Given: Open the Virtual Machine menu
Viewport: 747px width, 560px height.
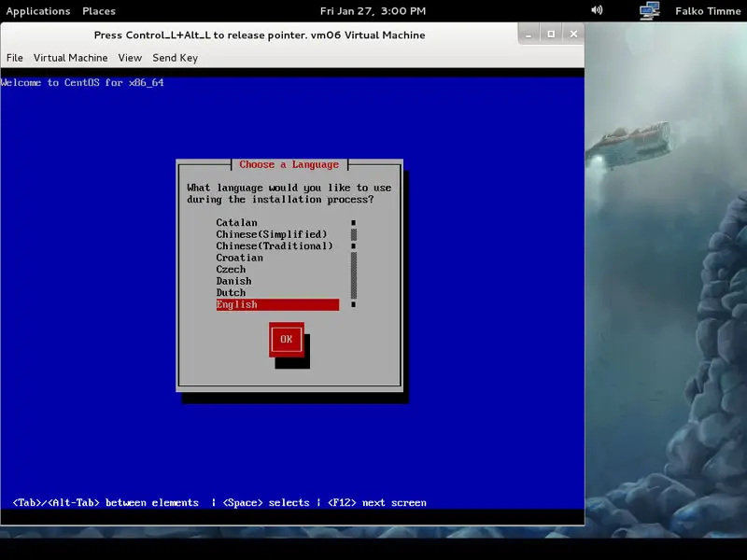Looking at the screenshot, I should [71, 58].
